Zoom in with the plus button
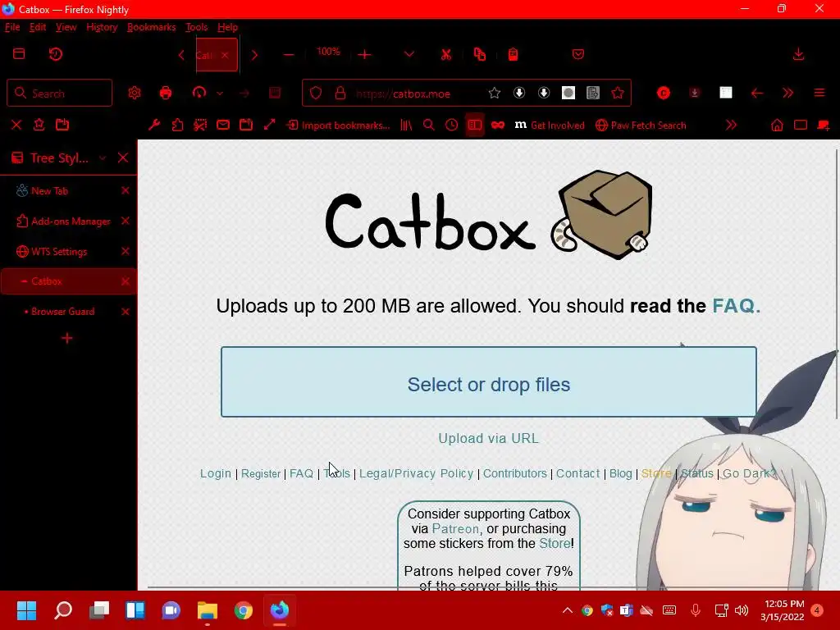Viewport: 840px width, 630px height. tap(364, 55)
